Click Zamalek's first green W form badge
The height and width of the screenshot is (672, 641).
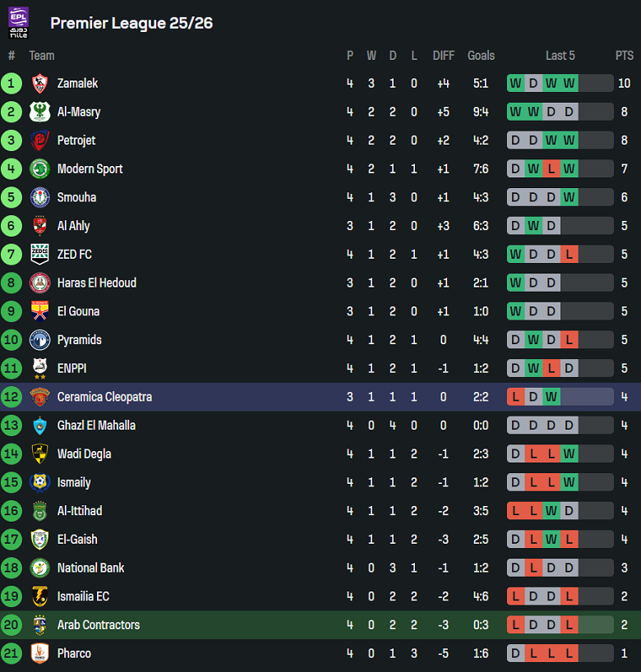(515, 83)
